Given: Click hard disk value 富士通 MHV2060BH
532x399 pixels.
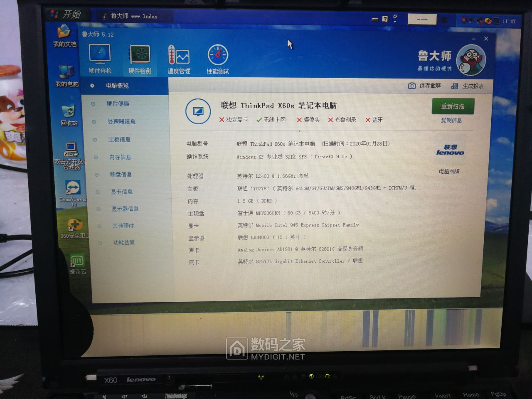Looking at the screenshot, I should (x=289, y=212).
